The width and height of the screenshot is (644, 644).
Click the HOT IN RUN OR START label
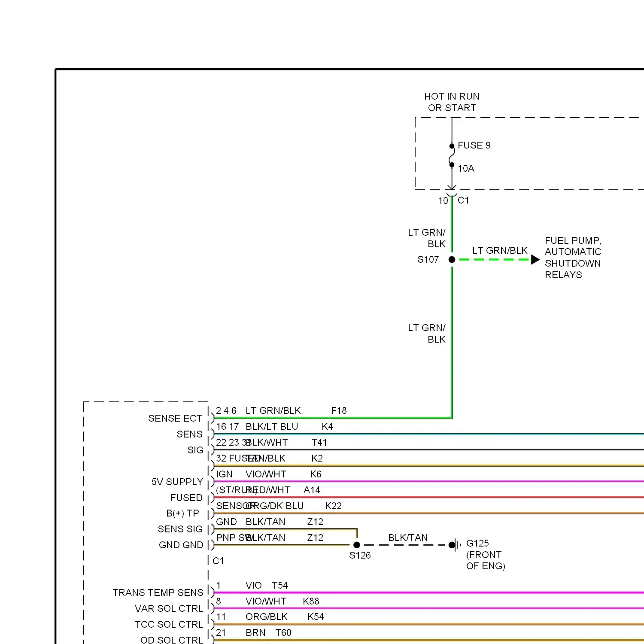452,102
